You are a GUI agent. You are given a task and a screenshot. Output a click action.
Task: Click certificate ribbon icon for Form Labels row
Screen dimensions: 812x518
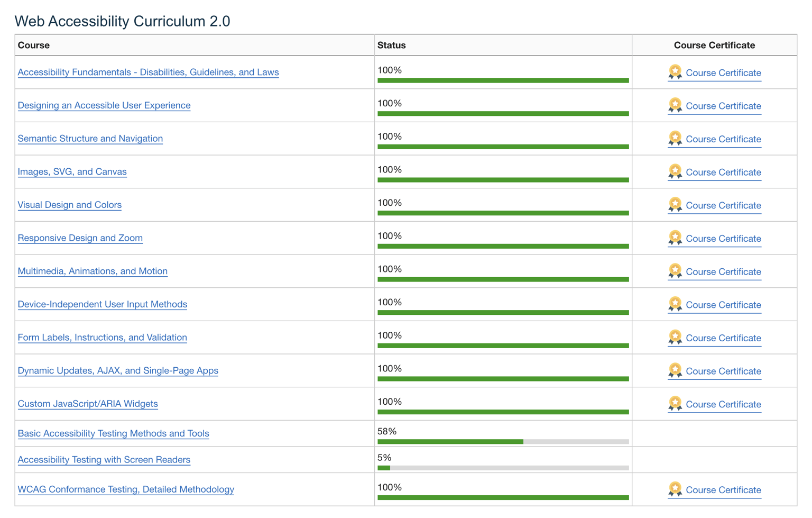675,338
